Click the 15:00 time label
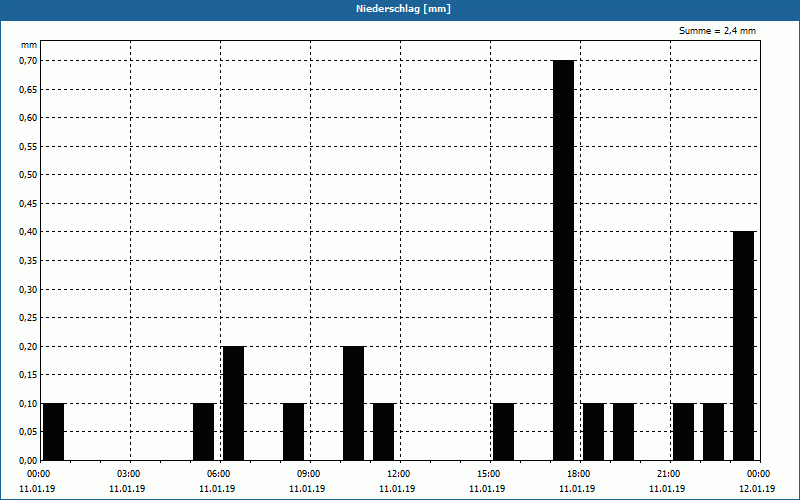Screen dimensions: 800x500 pos(488,474)
